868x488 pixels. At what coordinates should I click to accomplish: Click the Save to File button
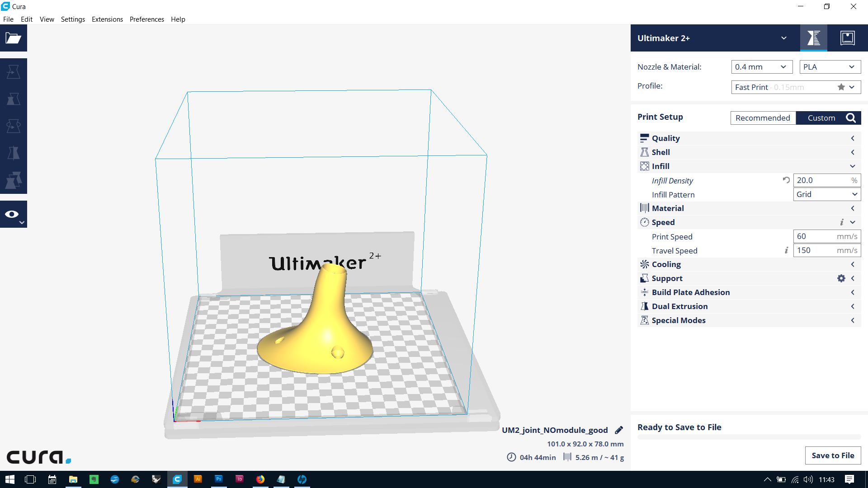tap(832, 455)
